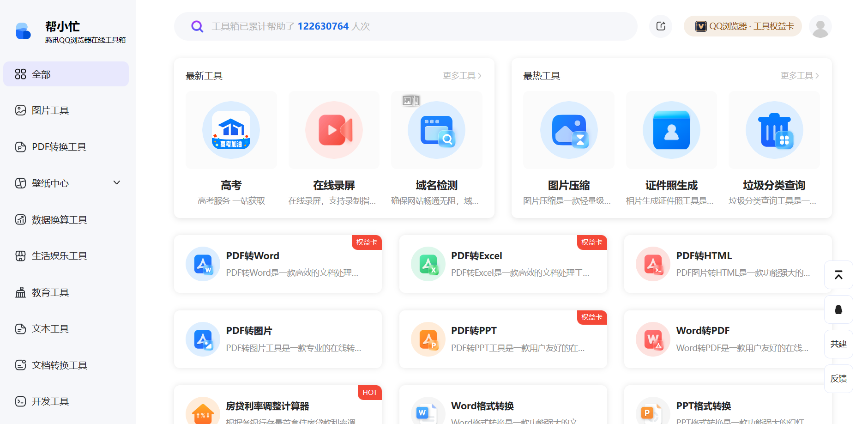The height and width of the screenshot is (424, 868).
Task: Open the 域名检测 domain check icon
Action: (437, 130)
